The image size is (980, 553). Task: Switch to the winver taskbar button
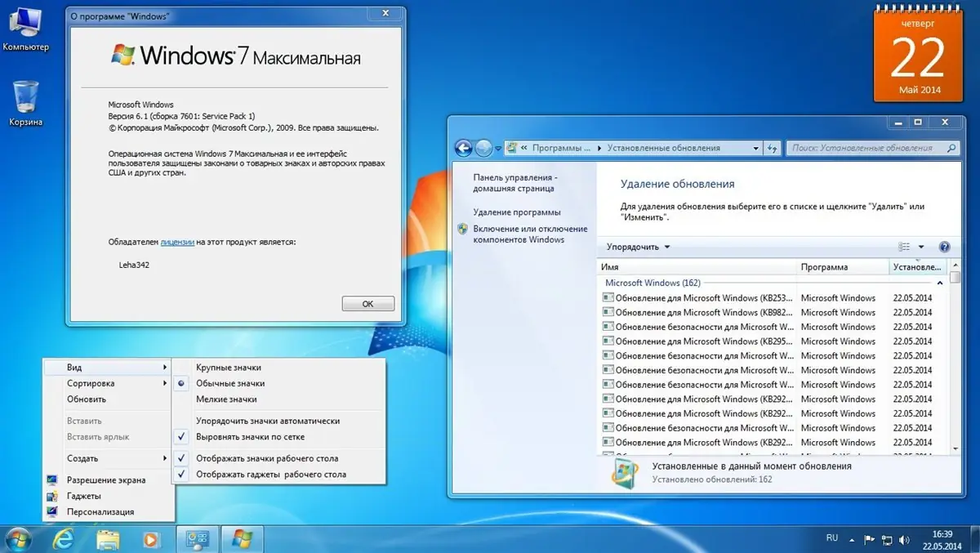(x=243, y=538)
